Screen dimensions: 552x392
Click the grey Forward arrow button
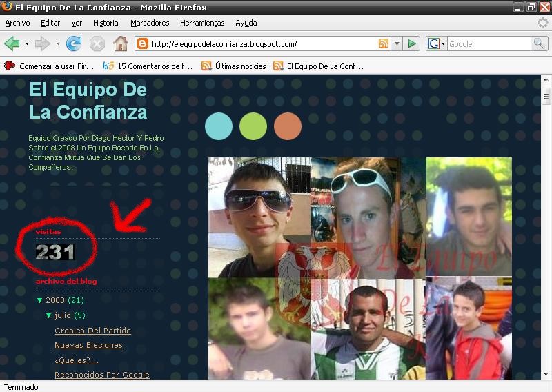coord(43,44)
